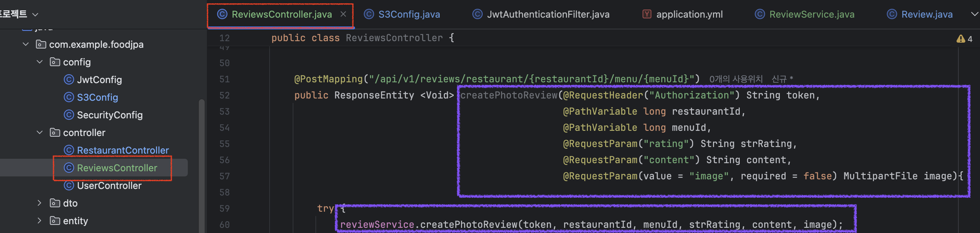Click class icon on JwtAuthenticationFilter.java tab

pos(478,14)
